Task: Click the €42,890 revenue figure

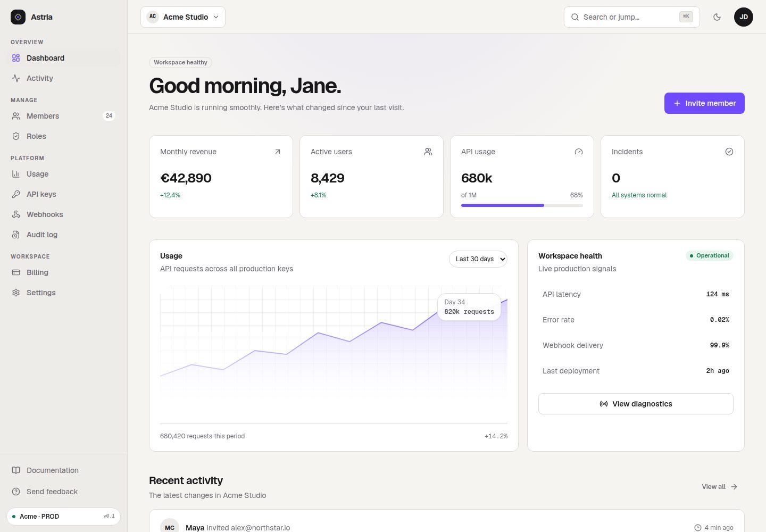Action: pyautogui.click(x=186, y=178)
